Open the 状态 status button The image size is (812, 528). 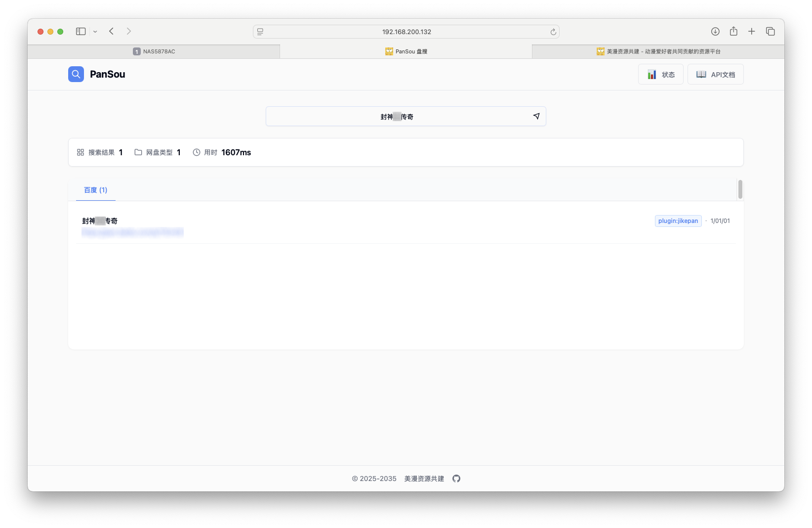660,74
